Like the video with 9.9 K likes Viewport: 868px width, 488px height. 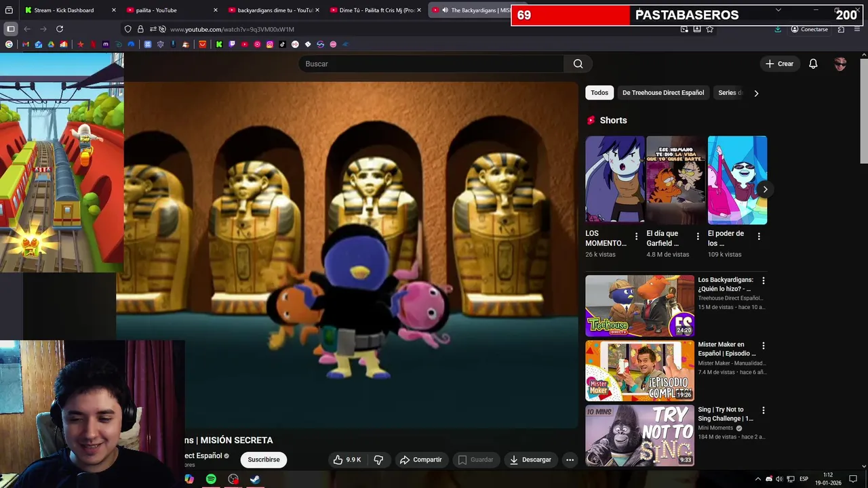[347, 460]
